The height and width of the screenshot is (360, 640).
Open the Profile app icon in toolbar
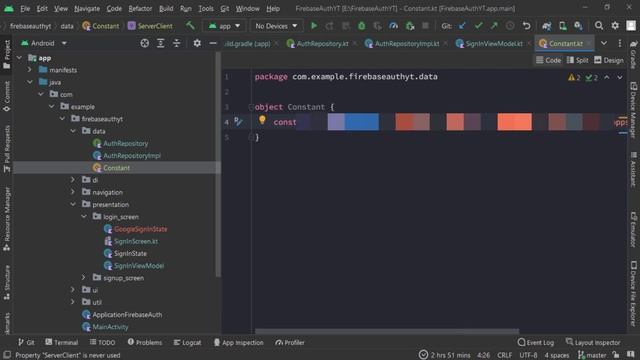pos(393,26)
